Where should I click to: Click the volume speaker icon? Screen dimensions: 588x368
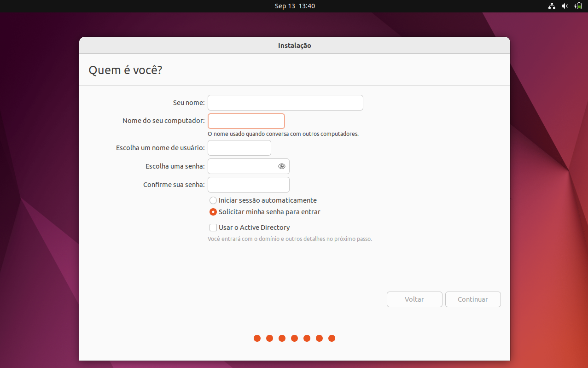pos(565,6)
